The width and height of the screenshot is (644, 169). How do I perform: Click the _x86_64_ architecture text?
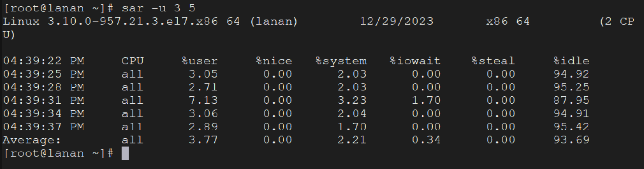(508, 22)
